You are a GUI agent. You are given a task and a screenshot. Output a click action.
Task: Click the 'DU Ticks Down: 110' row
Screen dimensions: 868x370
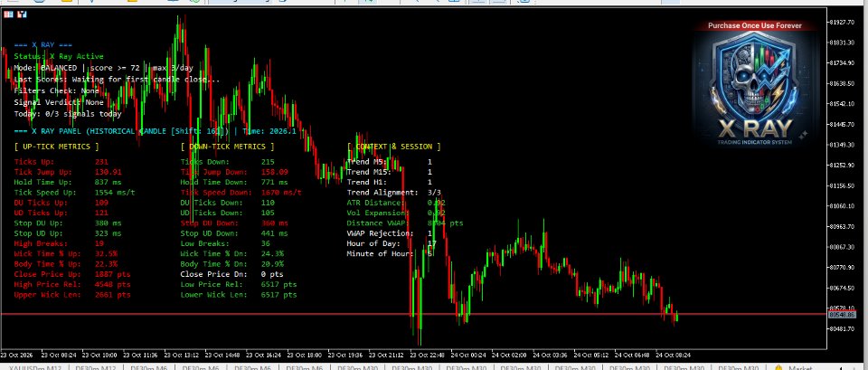(227, 203)
